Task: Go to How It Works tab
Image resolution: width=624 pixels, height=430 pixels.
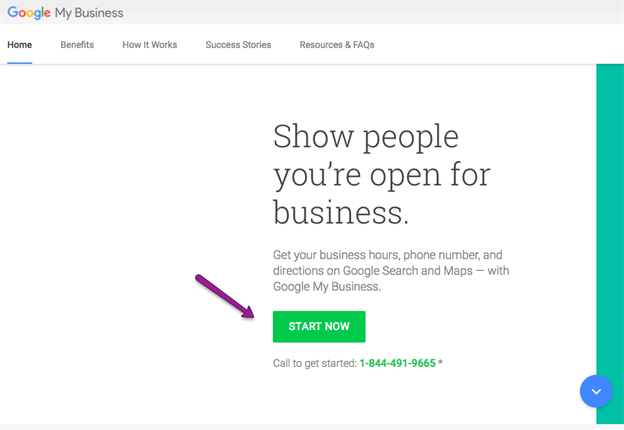Action: click(150, 45)
